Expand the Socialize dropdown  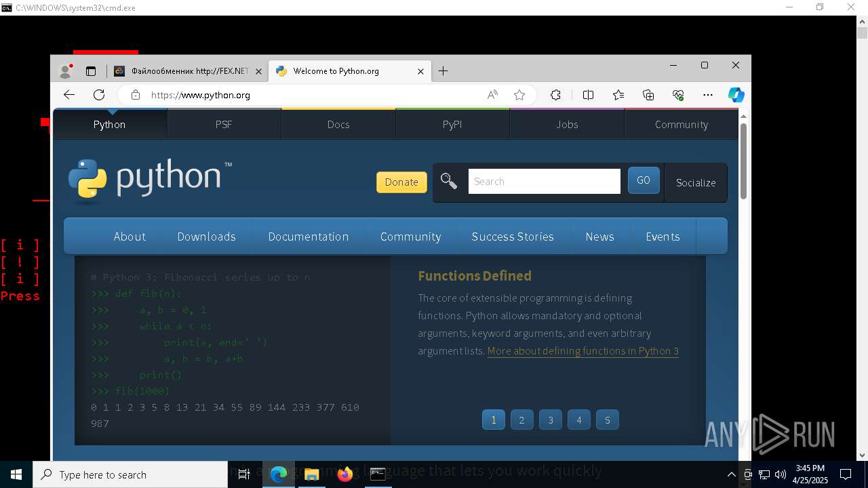point(696,182)
